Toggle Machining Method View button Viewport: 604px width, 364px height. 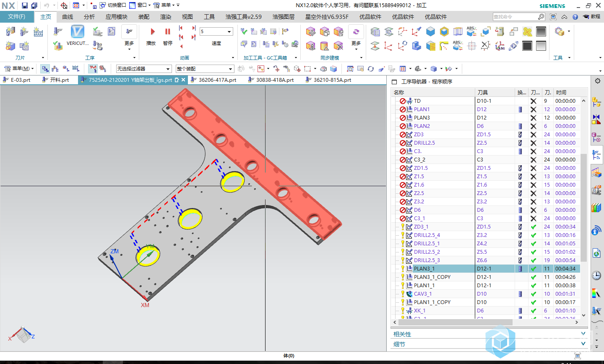click(x=76, y=69)
